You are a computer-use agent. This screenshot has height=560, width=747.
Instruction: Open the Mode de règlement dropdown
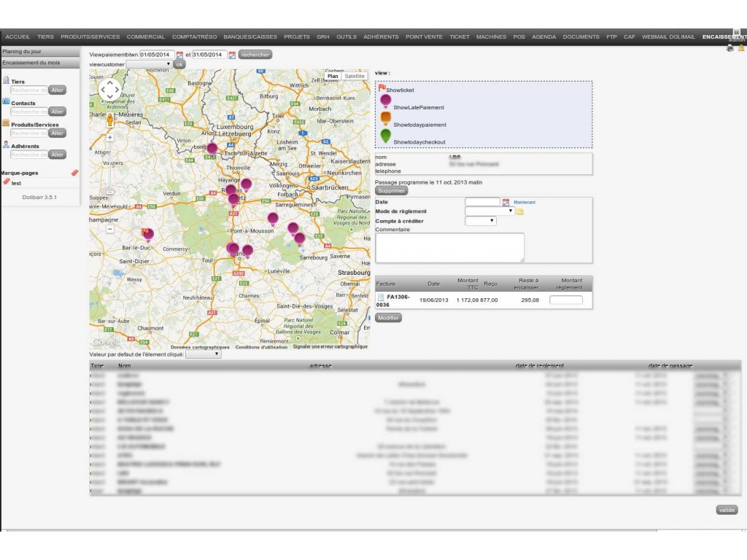tap(489, 211)
